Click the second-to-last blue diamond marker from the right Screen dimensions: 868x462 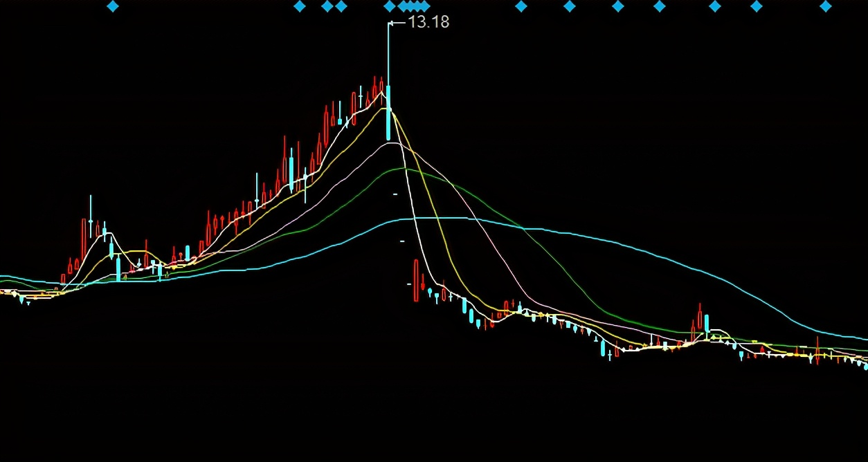click(x=756, y=6)
